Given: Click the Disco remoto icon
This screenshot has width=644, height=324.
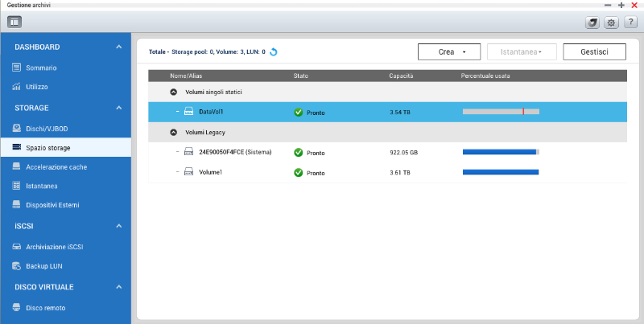Looking at the screenshot, I should (16, 308).
